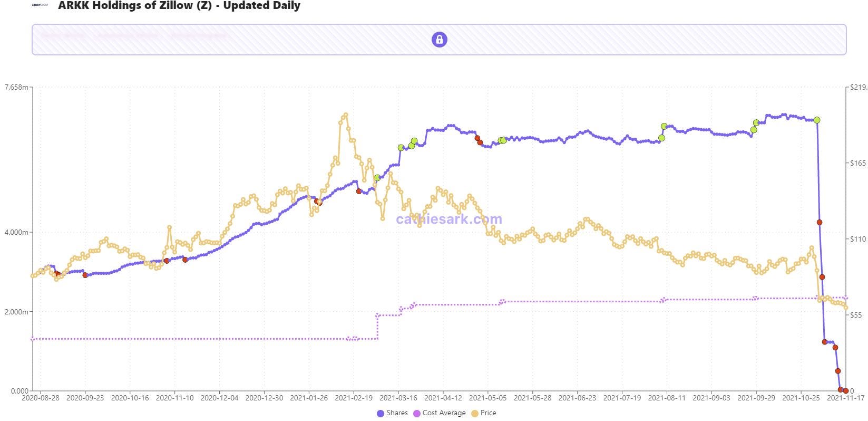Click the purple lock icon

(439, 39)
